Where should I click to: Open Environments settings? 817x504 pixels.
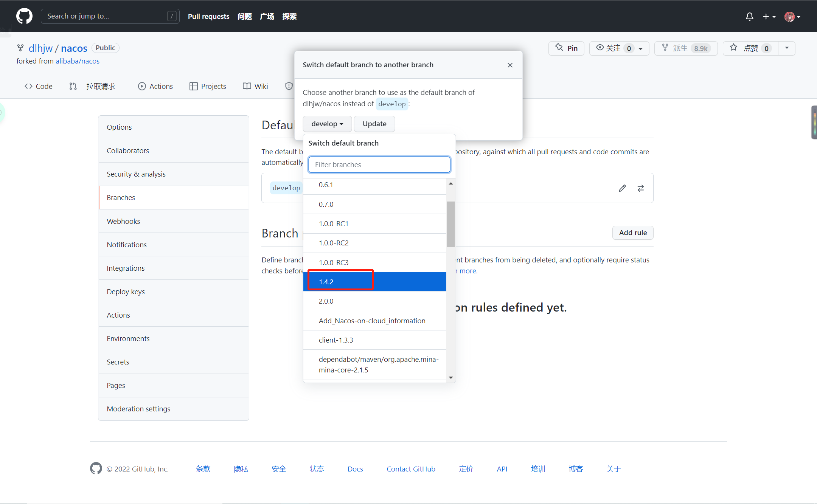[x=174, y=338]
